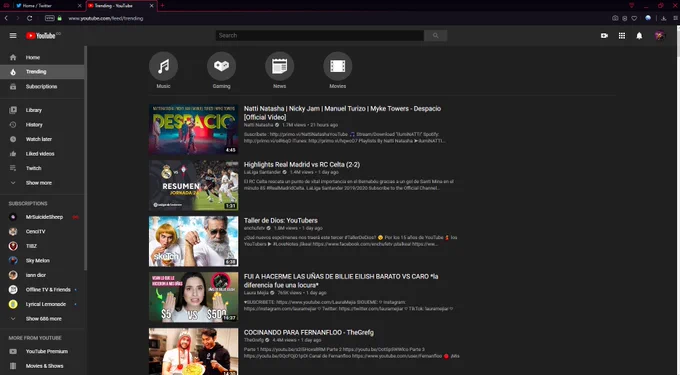
Task: Click the search input field
Action: [x=320, y=36]
